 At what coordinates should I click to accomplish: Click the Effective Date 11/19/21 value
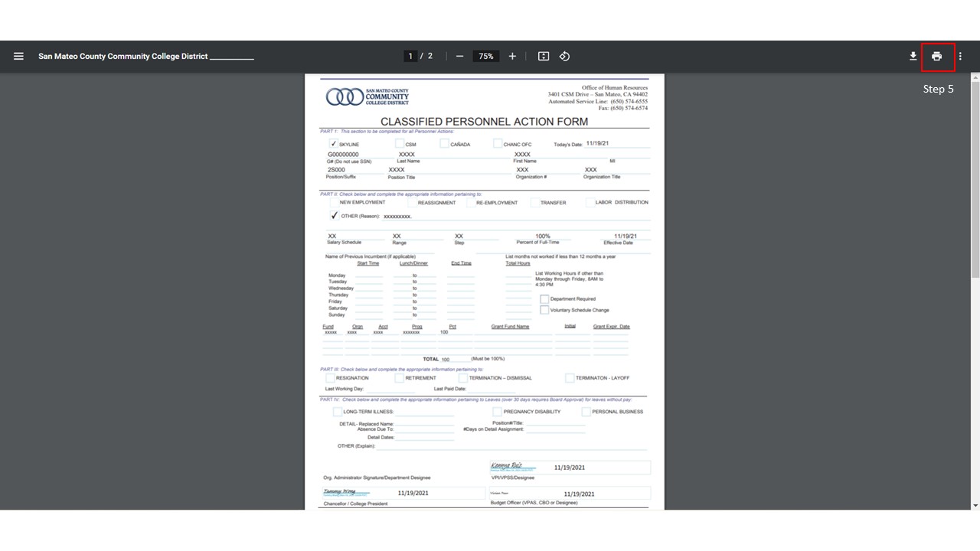click(626, 236)
